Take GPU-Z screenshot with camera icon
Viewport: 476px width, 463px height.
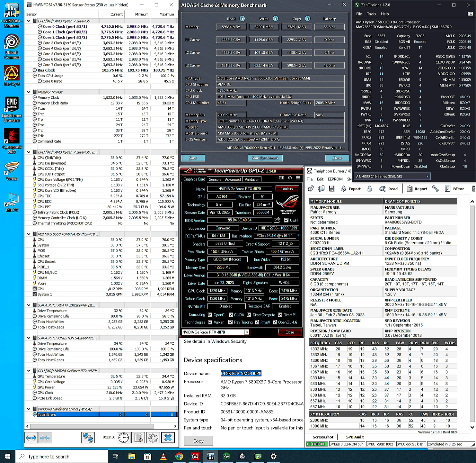click(x=282, y=178)
